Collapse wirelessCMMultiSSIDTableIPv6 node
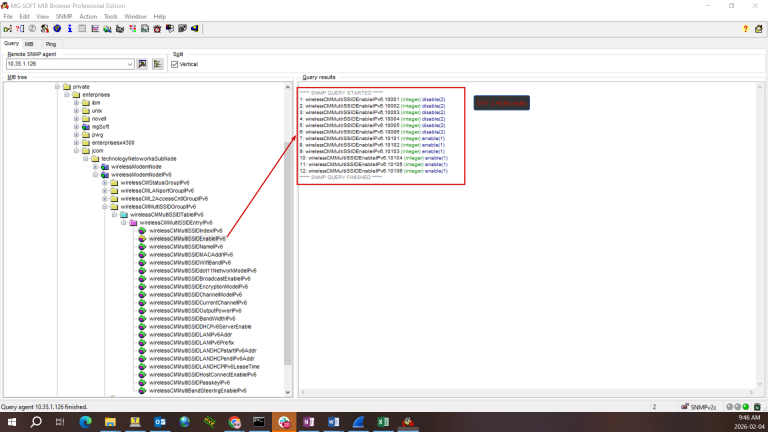 pyautogui.click(x=115, y=215)
